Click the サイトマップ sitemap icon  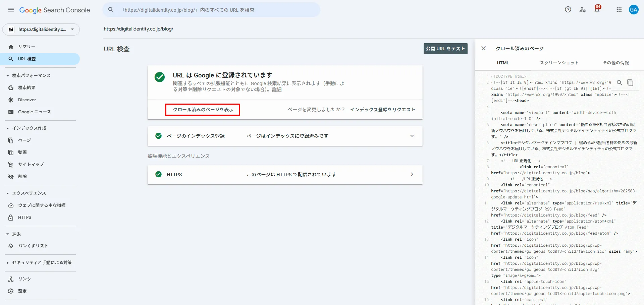point(11,164)
